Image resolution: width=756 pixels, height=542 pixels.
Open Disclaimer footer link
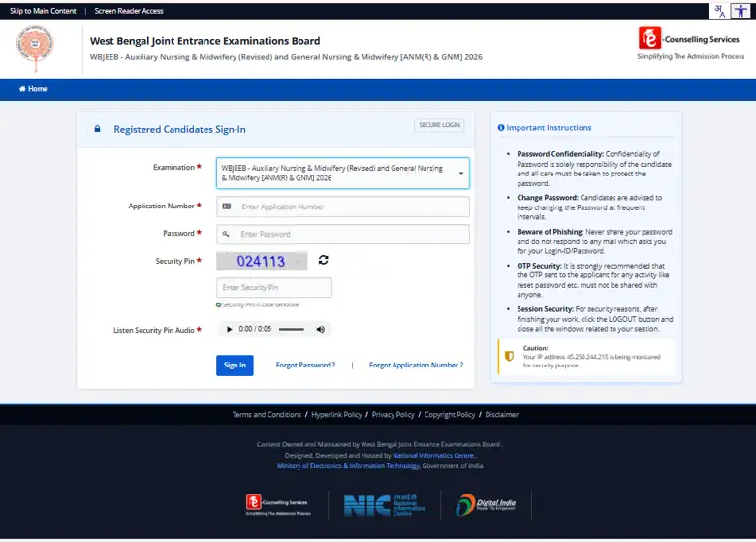(x=501, y=415)
